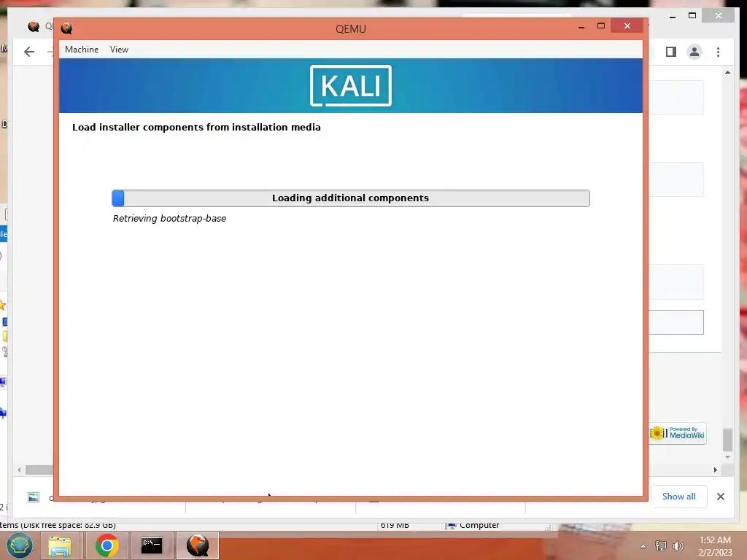
Task: Close the QEMU window
Action: (x=627, y=26)
